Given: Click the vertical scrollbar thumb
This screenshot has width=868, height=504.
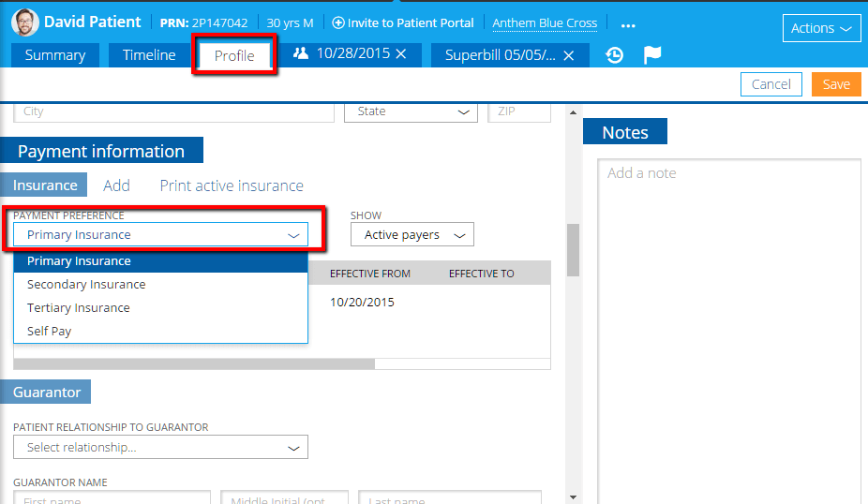Looking at the screenshot, I should coord(573,248).
